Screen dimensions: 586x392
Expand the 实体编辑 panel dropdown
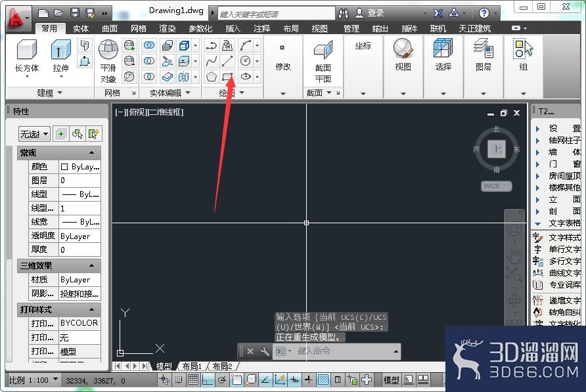pos(170,93)
